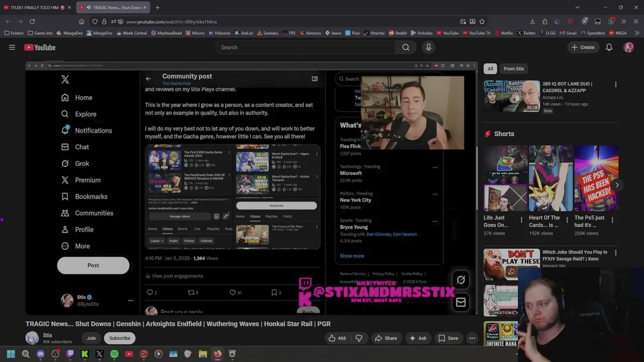This screenshot has width=644, height=362.
Task: Open the Game Info bookmark folder
Action: coord(40,33)
